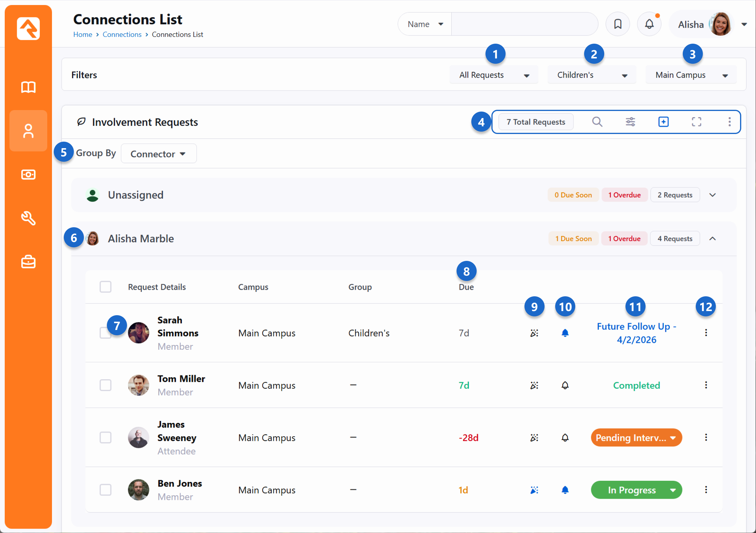Open notifications bell in top bar
Image resolution: width=756 pixels, height=533 pixels.
coord(649,24)
